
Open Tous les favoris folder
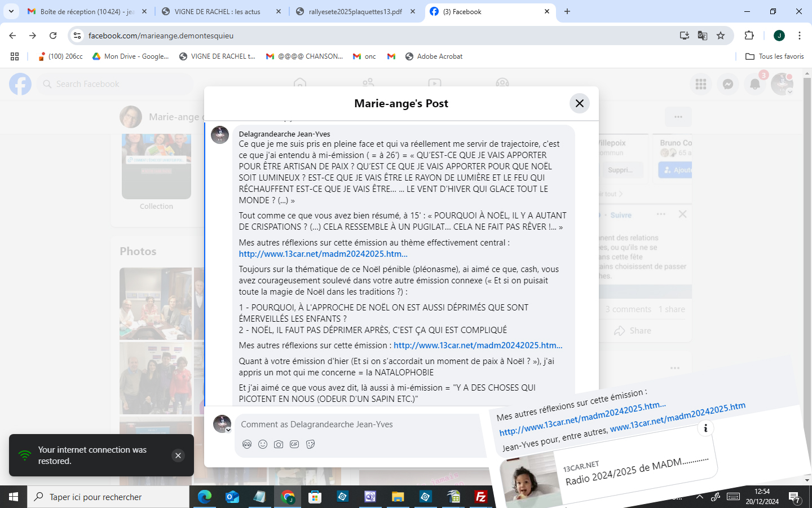point(775,56)
